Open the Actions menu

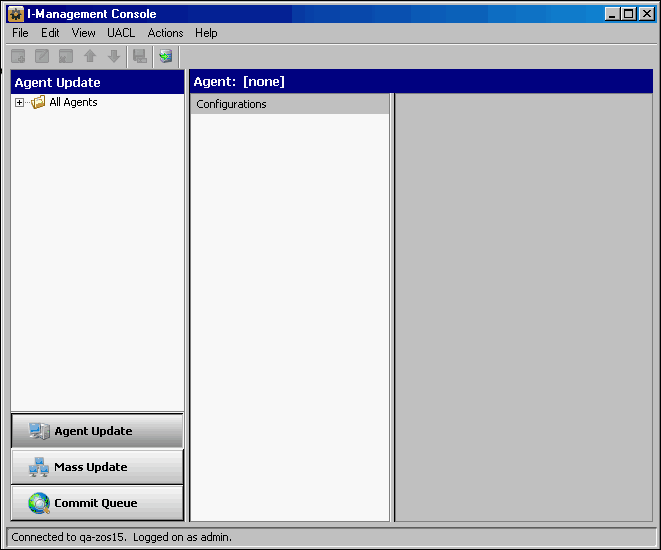165,33
